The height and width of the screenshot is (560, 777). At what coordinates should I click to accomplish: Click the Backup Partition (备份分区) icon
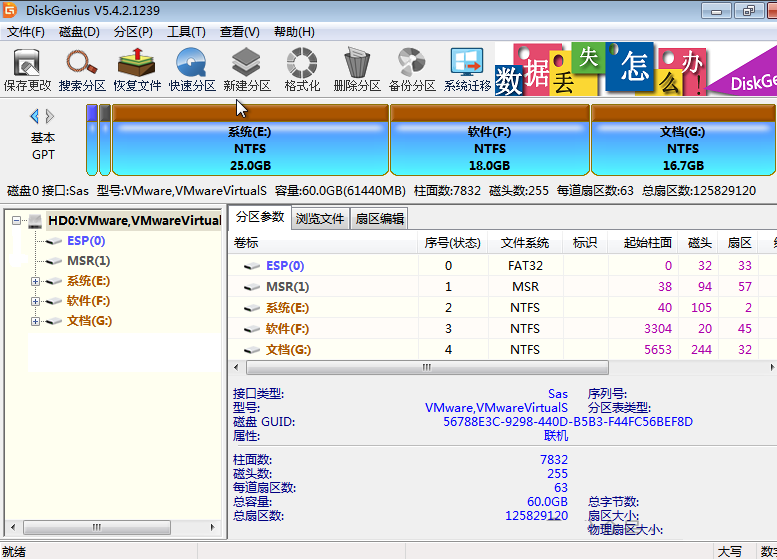(412, 68)
